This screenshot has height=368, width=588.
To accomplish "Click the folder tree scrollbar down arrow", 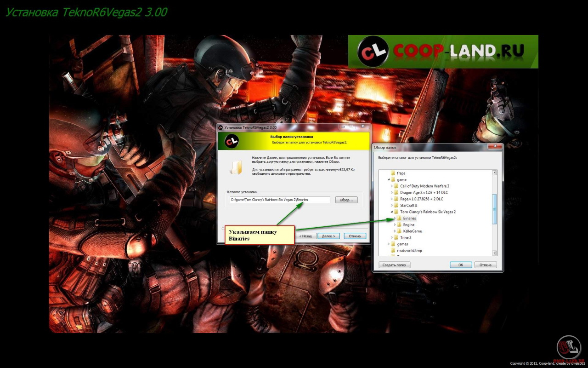I will 495,253.
